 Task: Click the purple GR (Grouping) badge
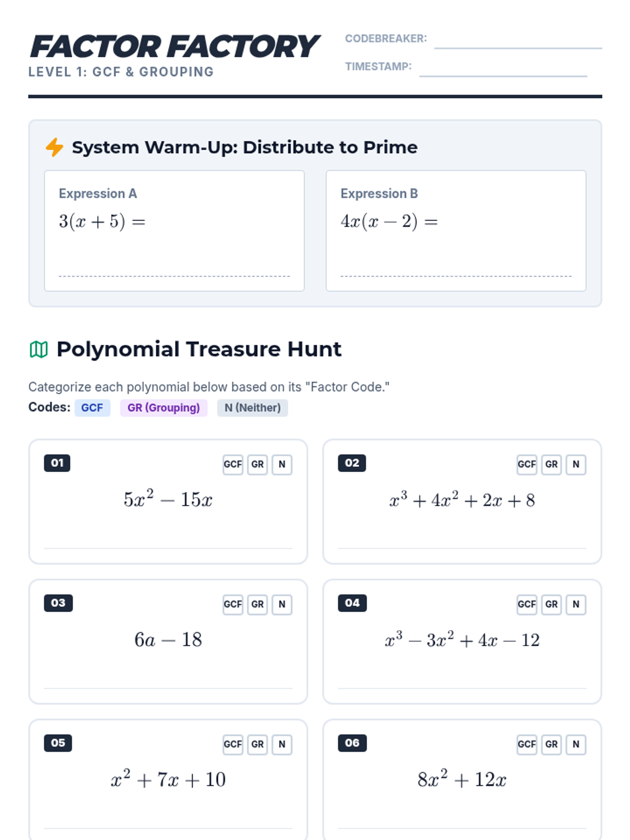coord(164,408)
